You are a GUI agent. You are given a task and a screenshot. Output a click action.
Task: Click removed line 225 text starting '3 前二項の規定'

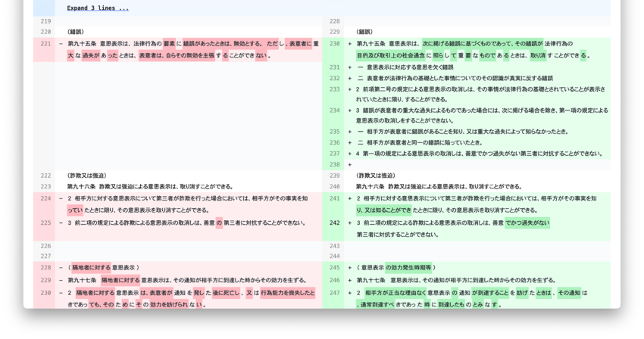pos(187,223)
